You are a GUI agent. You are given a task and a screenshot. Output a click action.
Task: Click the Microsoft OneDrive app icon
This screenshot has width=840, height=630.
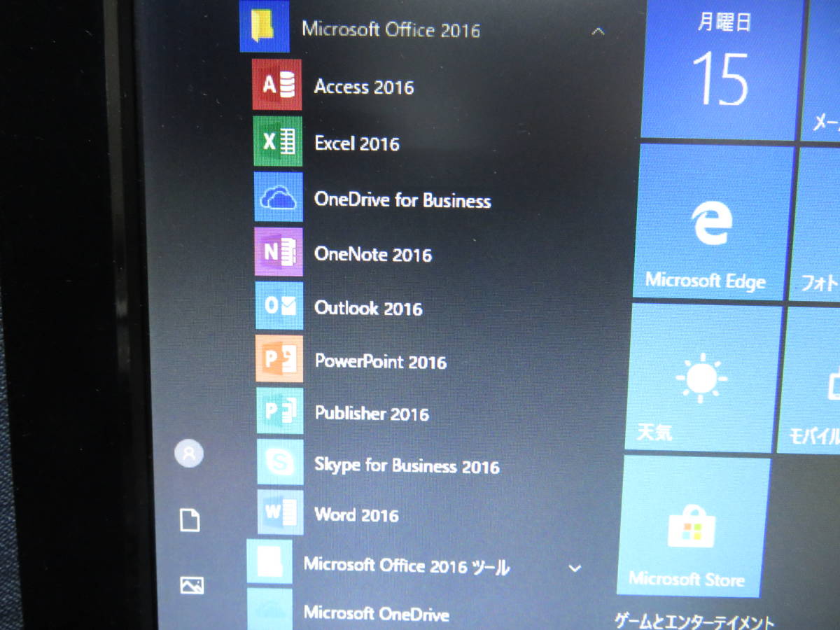[x=269, y=609]
